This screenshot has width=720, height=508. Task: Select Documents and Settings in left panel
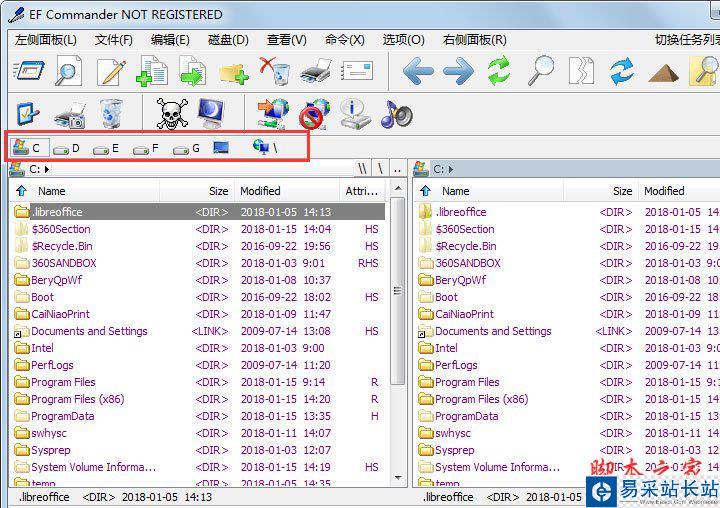click(x=198, y=331)
